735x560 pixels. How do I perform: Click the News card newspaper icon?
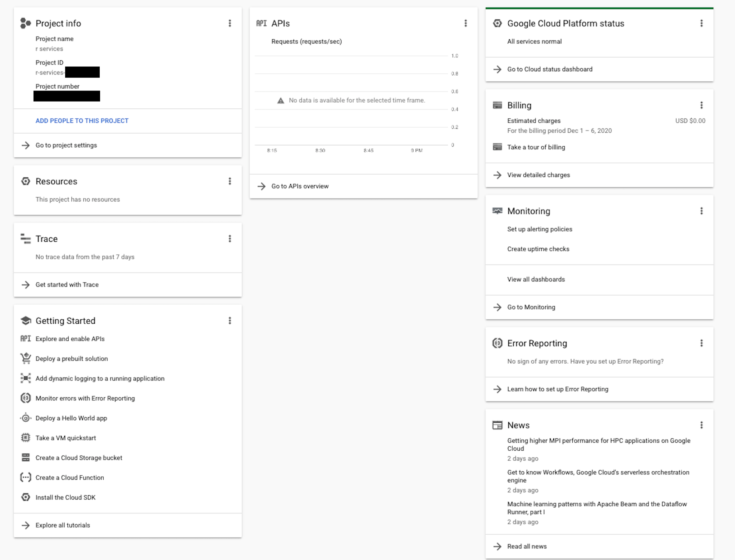coord(497,425)
